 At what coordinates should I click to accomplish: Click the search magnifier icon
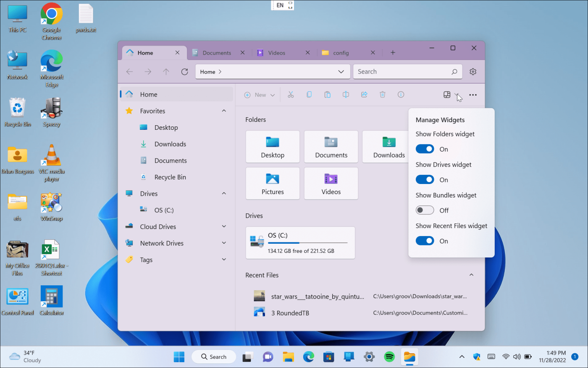(x=454, y=72)
